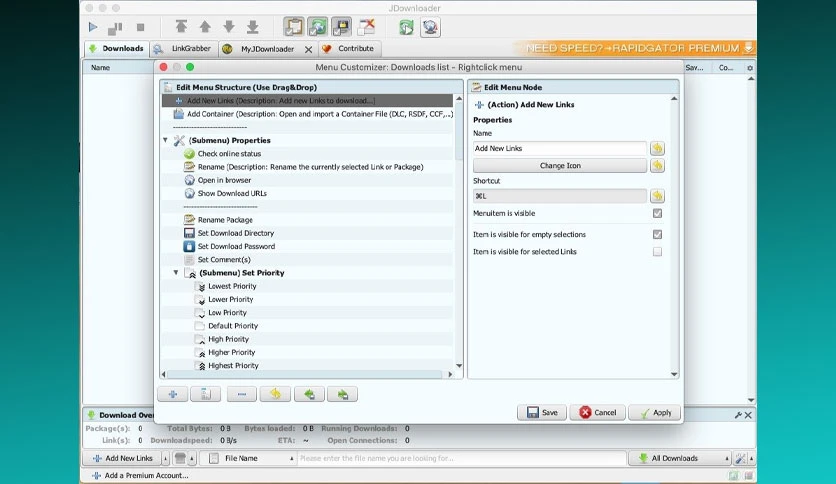Open column settings gear in Downloads table
Screen dimensions: 836x484
pyautogui.click(x=750, y=68)
